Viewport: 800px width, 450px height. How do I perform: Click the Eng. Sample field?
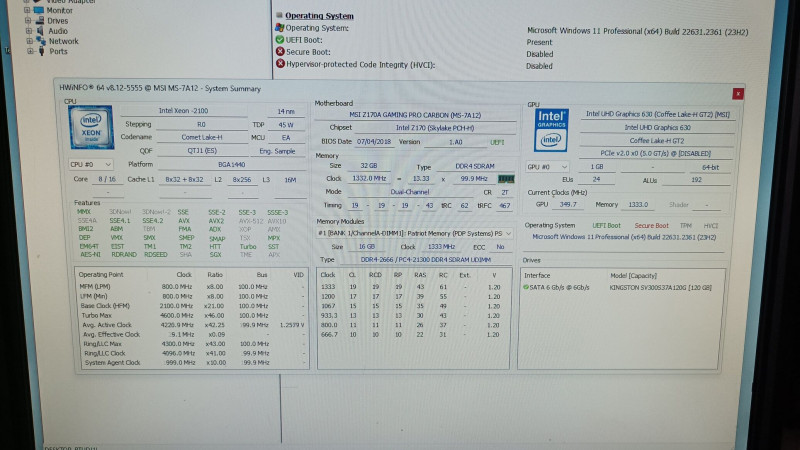point(277,151)
